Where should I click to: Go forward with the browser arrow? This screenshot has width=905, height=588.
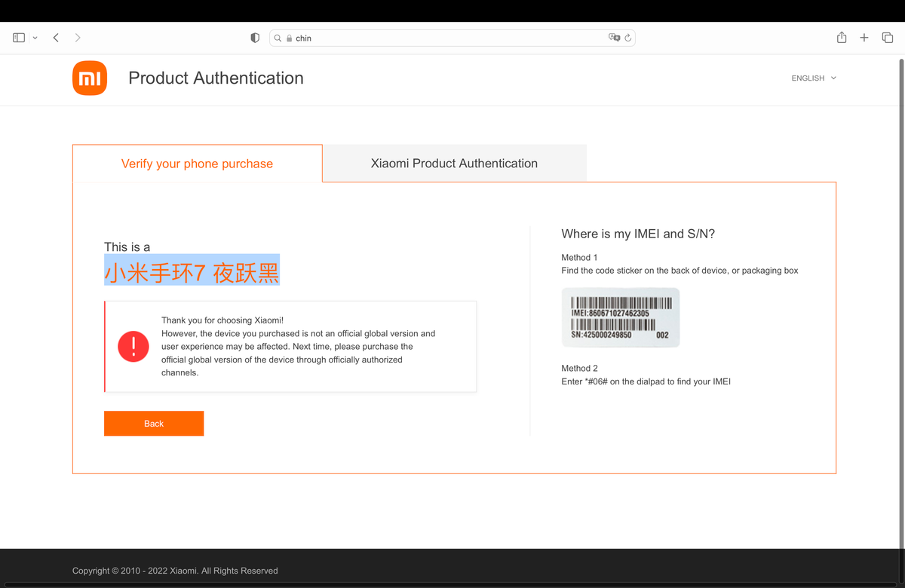coord(78,38)
